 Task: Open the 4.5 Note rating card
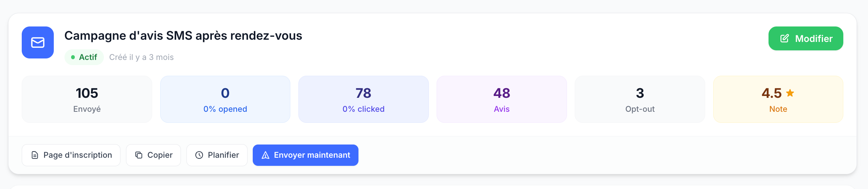point(778,99)
